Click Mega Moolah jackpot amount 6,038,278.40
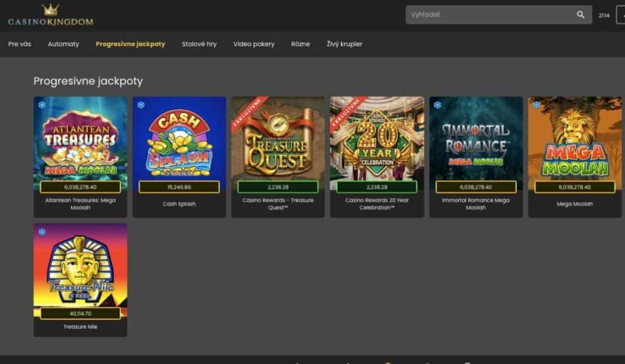 point(575,187)
